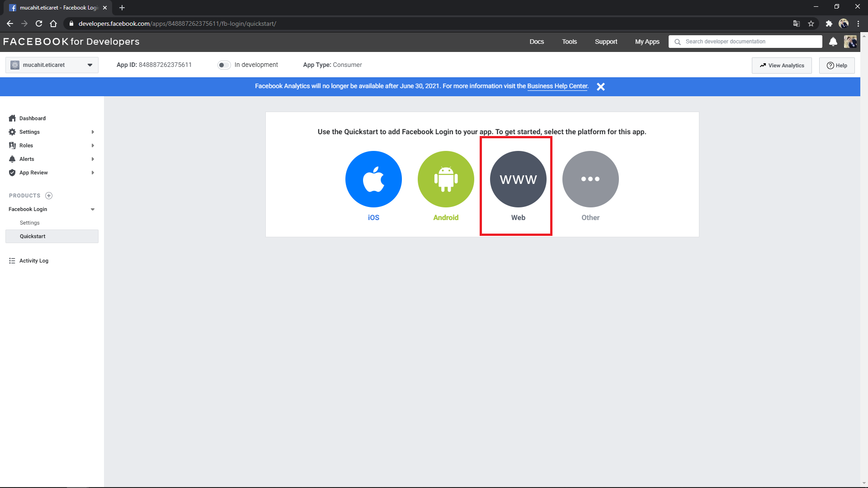Open the Activity Log

[34, 261]
